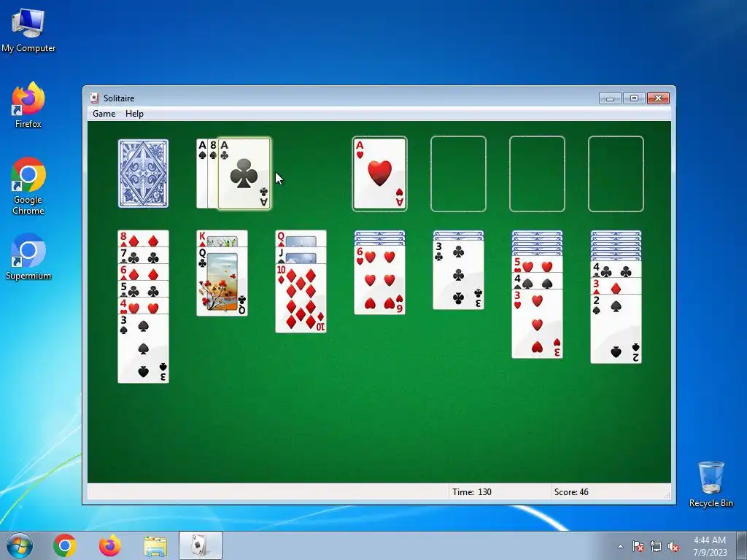Click the third empty foundation slot
The height and width of the screenshot is (560, 747).
(x=537, y=174)
